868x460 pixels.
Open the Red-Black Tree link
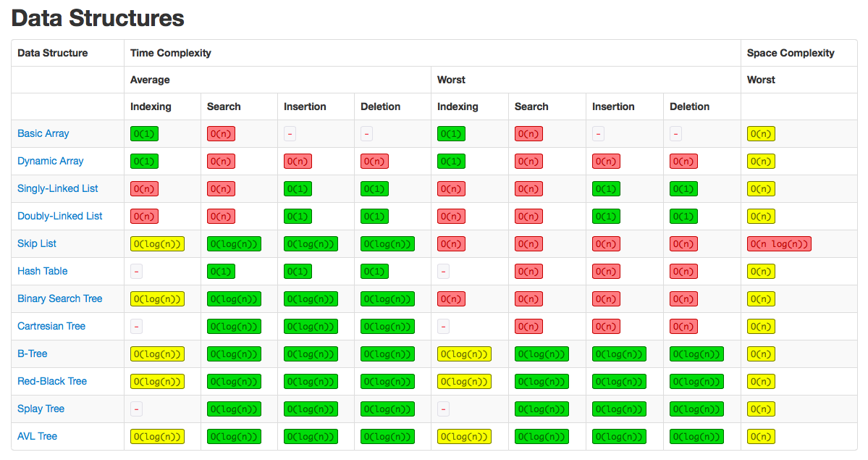click(x=51, y=381)
